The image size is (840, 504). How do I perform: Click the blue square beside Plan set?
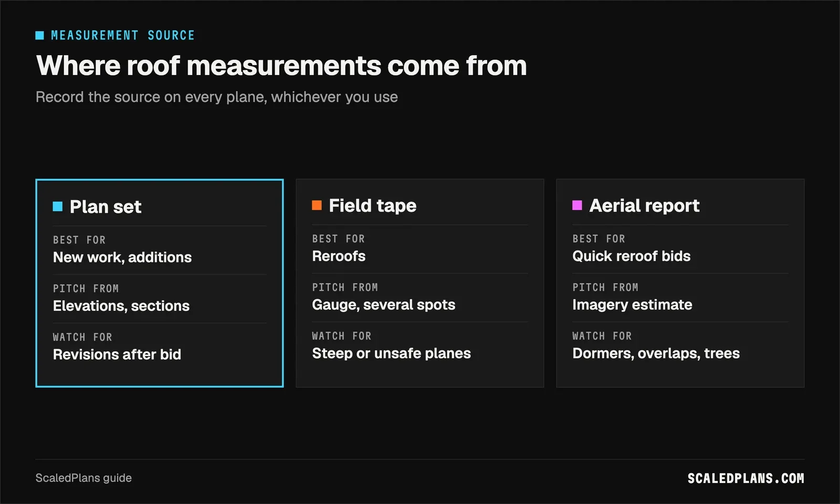[58, 206]
